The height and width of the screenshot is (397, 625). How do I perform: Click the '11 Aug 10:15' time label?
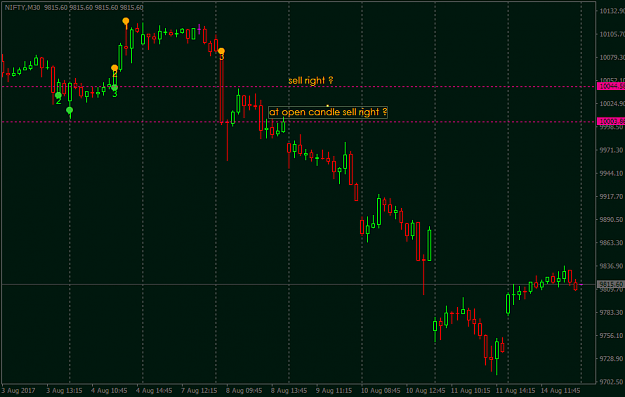point(471,390)
